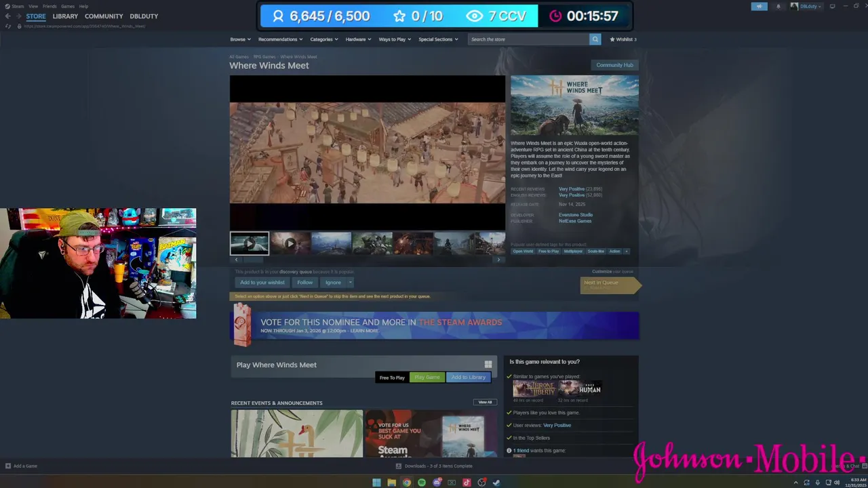868x488 pixels.
Task: Open the Downloads status at the bottom
Action: [434, 466]
